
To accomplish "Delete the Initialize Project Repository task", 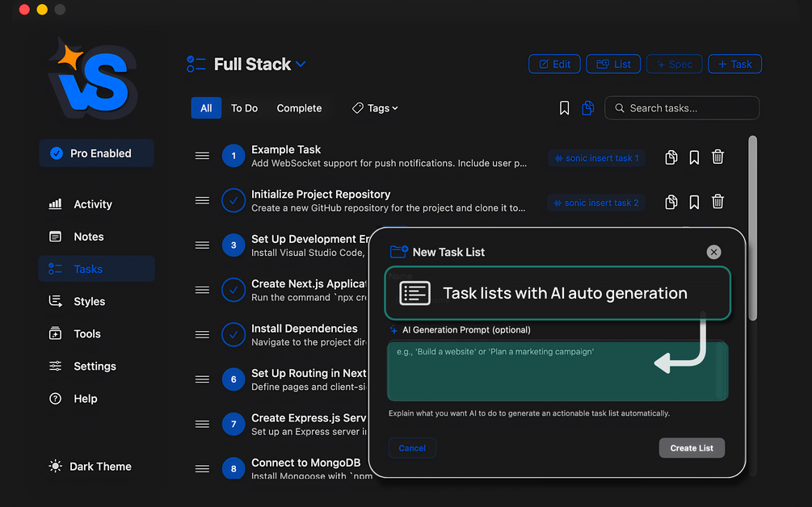I will coord(717,202).
